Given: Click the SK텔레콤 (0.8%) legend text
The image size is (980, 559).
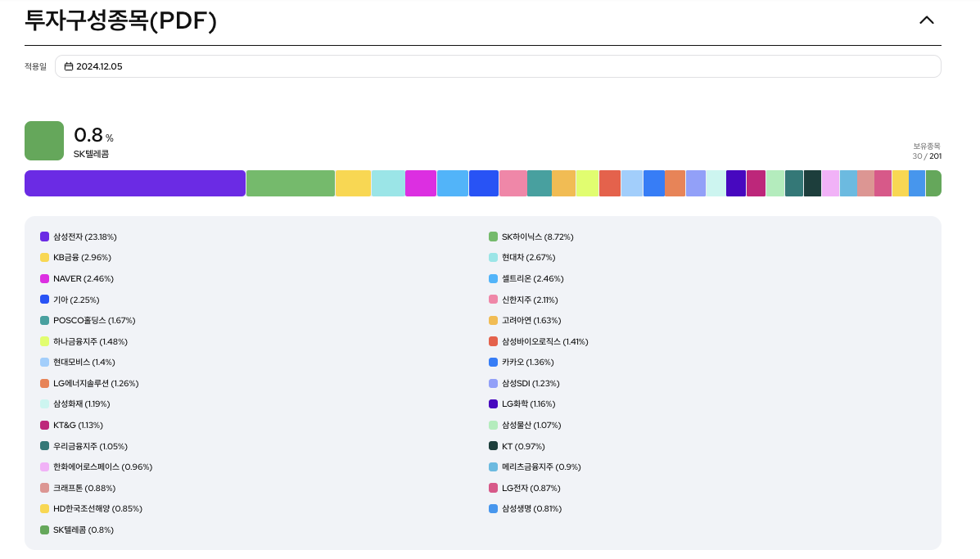Looking at the screenshot, I should coord(84,530).
